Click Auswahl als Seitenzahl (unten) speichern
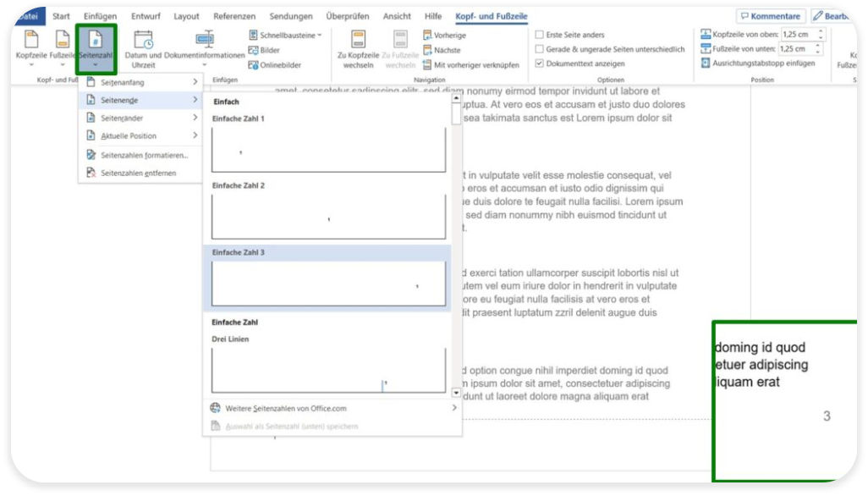868x496 pixels. click(333, 426)
